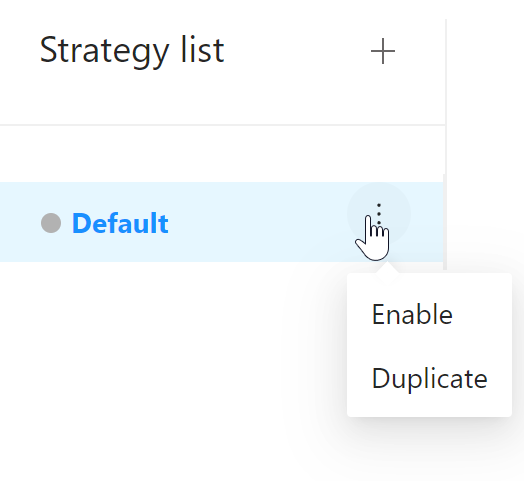Toggle the vertical ellipsis on Default row
The image size is (524, 481).
tap(379, 214)
